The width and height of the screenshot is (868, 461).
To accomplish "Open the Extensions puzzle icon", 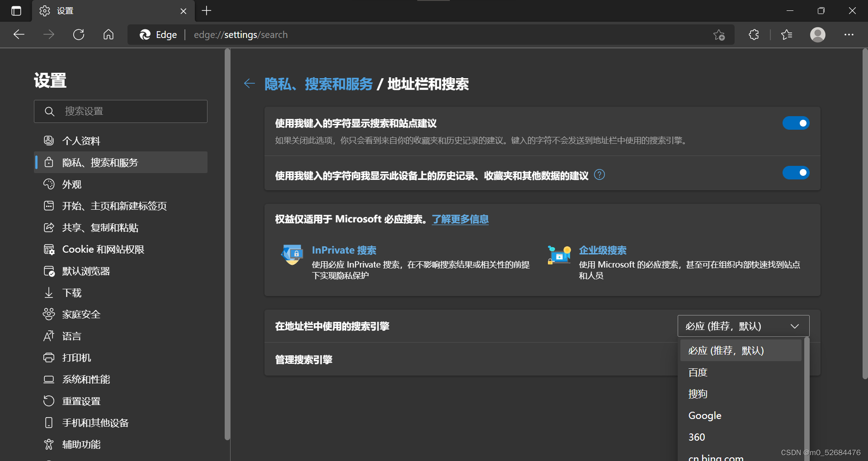I will pos(754,35).
